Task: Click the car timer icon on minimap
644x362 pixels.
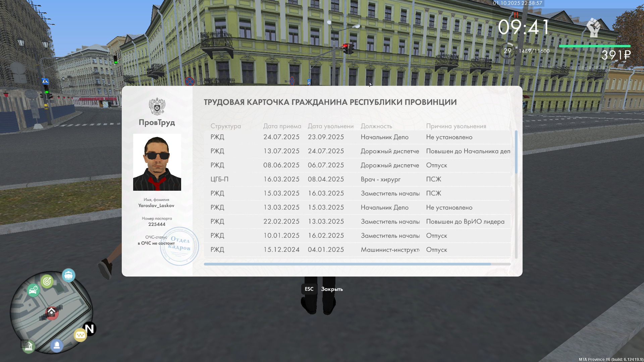Action: click(33, 290)
